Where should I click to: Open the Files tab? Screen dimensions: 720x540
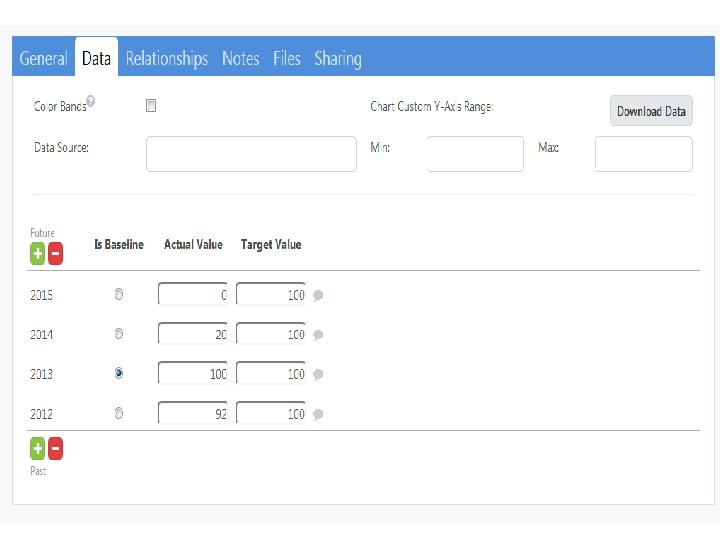click(287, 59)
